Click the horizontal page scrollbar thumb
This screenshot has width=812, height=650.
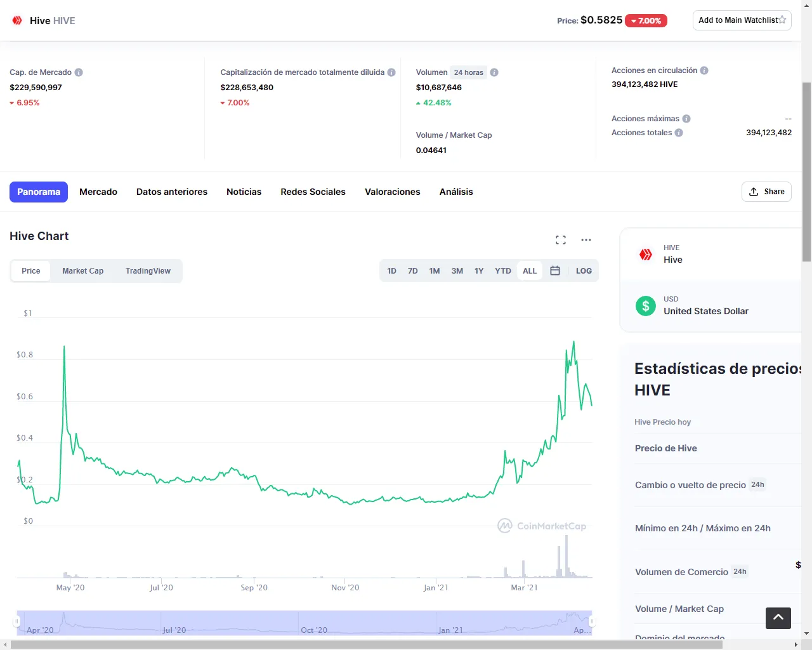pos(367,644)
